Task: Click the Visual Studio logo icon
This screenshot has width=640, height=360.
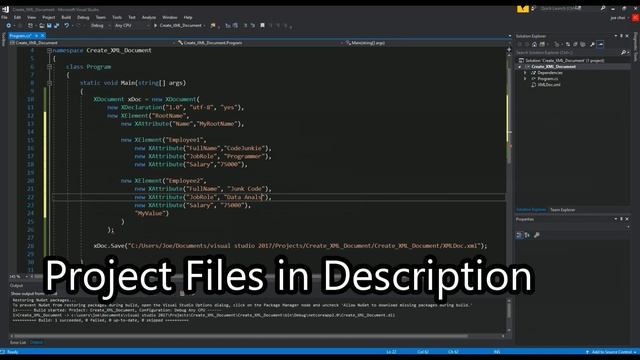Action: (5, 9)
